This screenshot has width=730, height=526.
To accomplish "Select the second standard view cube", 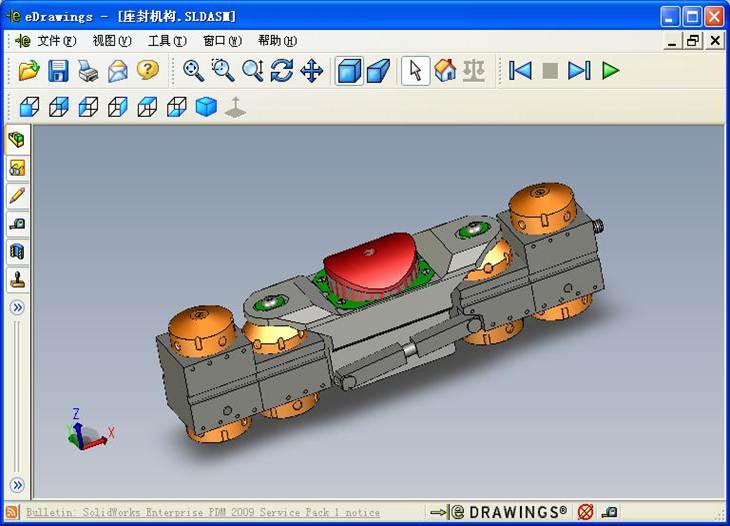I will tap(59, 107).
